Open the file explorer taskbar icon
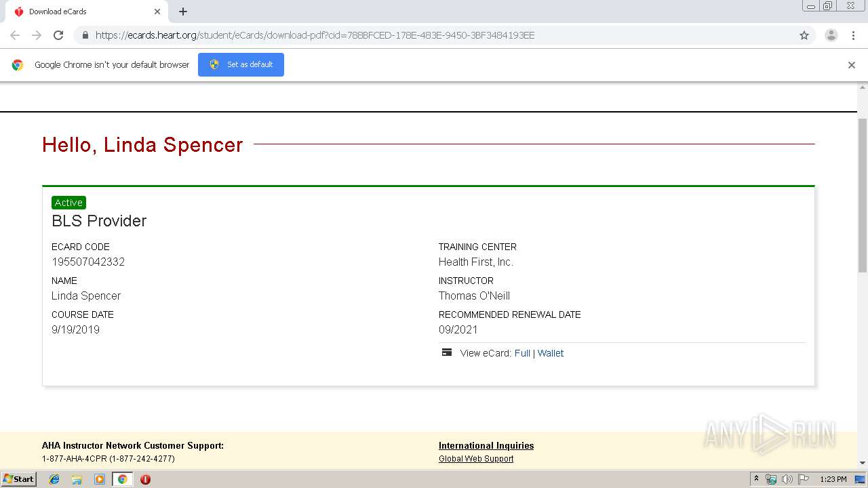This screenshot has height=488, width=868. pyautogui.click(x=77, y=479)
